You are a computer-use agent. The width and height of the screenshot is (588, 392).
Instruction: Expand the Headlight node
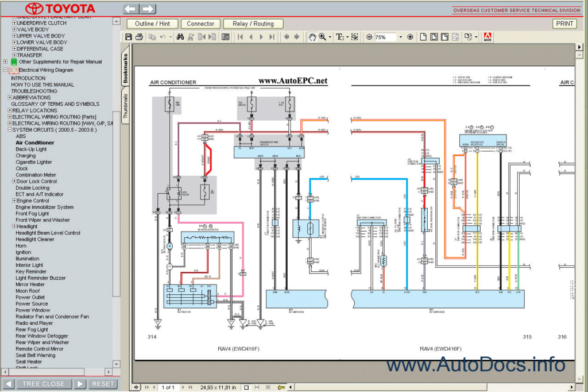(14, 226)
